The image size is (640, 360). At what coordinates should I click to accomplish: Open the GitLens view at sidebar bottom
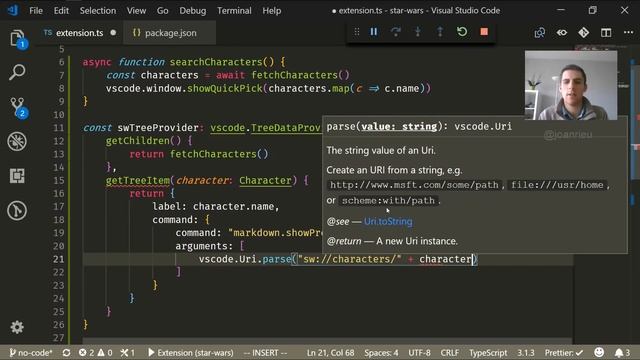coord(17,211)
